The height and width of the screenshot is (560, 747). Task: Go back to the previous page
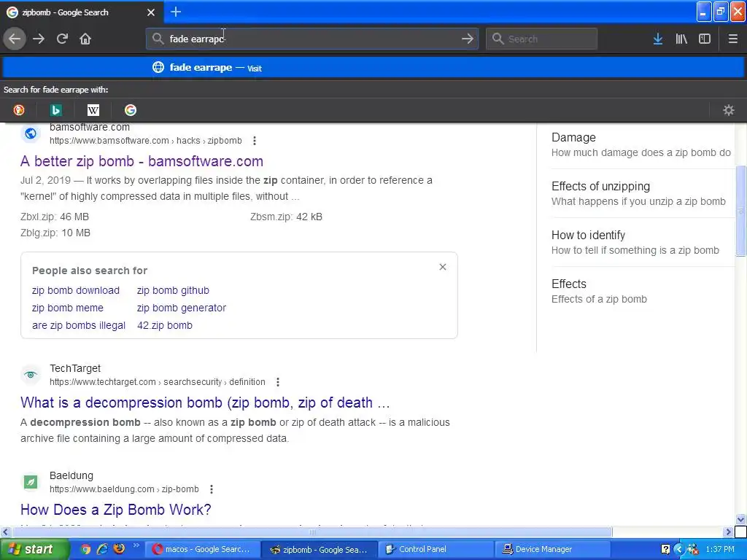coord(15,39)
